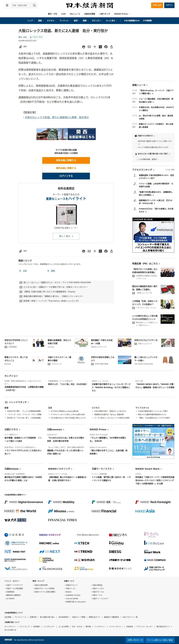Screen dimensions: 179x644
Task: Click the paperclip save icon under the article date
Action: (20, 47)
